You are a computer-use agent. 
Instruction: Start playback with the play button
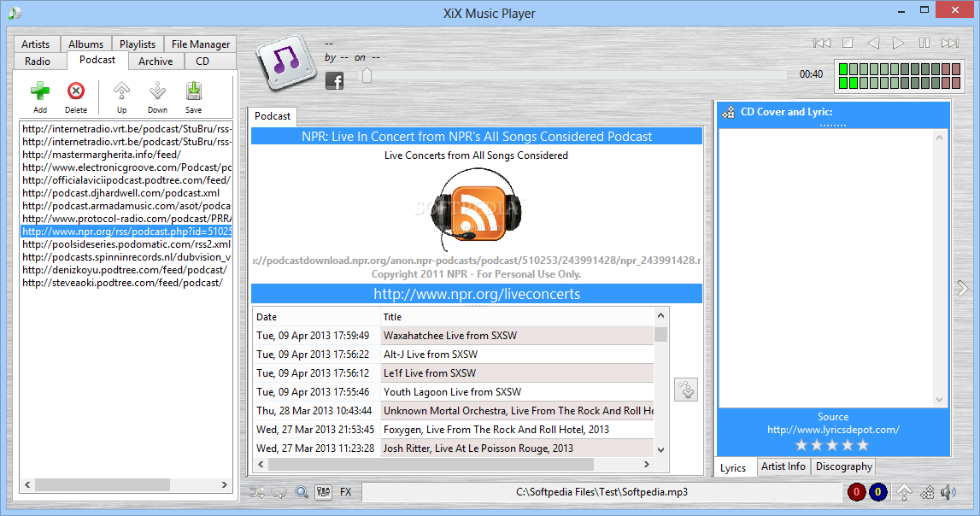coord(898,43)
